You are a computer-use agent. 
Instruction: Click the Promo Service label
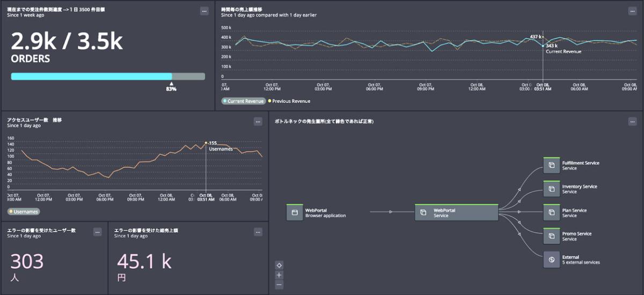point(577,234)
